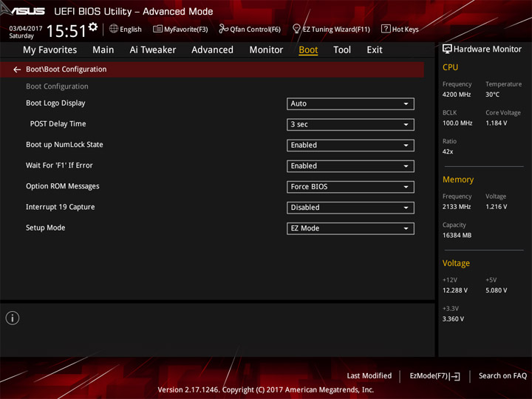Launch EZ Tuning Wizard(F11)
Image resolution: width=532 pixels, height=399 pixels.
point(331,29)
